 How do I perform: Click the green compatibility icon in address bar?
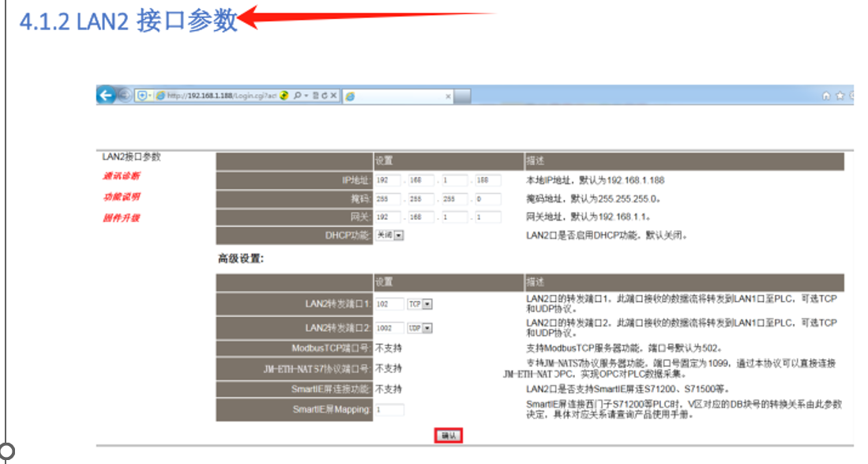(284, 95)
